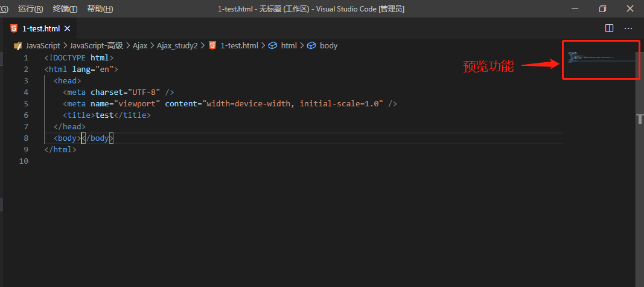Restore down the VS Code window
Viewport: 644px width, 287px height.
[602, 8]
